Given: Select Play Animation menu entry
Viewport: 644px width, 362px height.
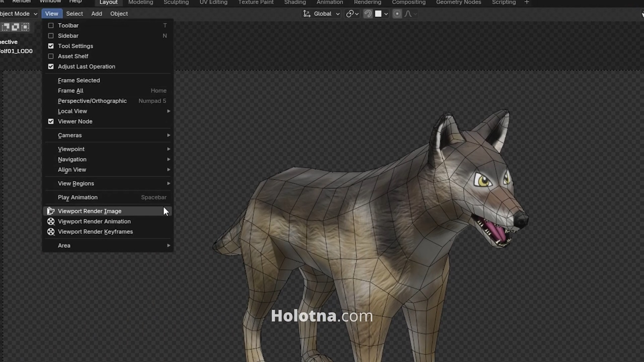Looking at the screenshot, I should [x=107, y=197].
